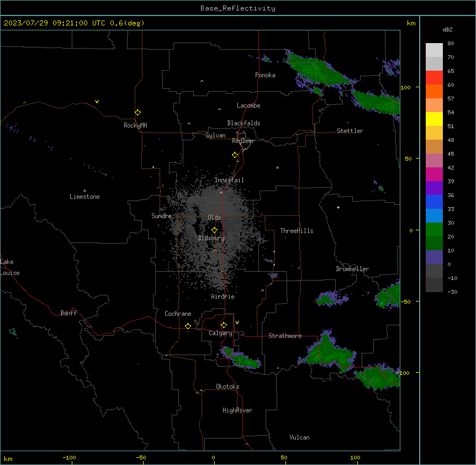476x465 pixels.
Task: Click the white plus marker north of Drumheller
Action: pyautogui.click(x=338, y=207)
